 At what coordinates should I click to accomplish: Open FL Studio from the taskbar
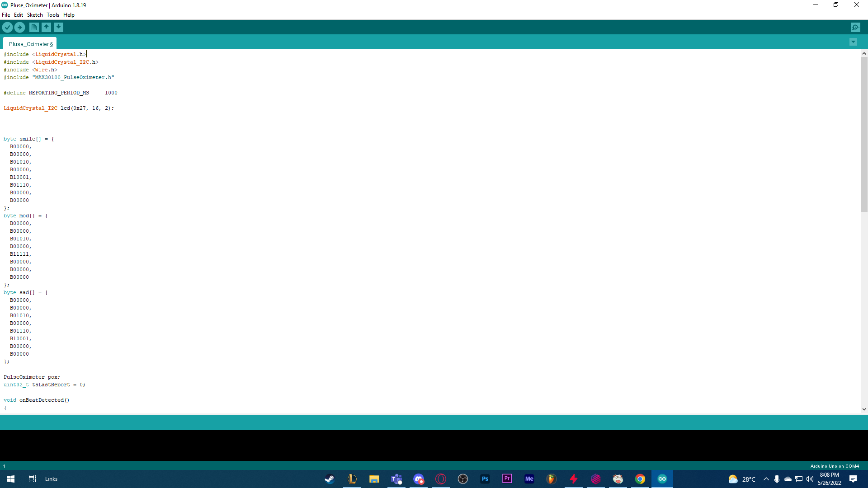pos(552,479)
